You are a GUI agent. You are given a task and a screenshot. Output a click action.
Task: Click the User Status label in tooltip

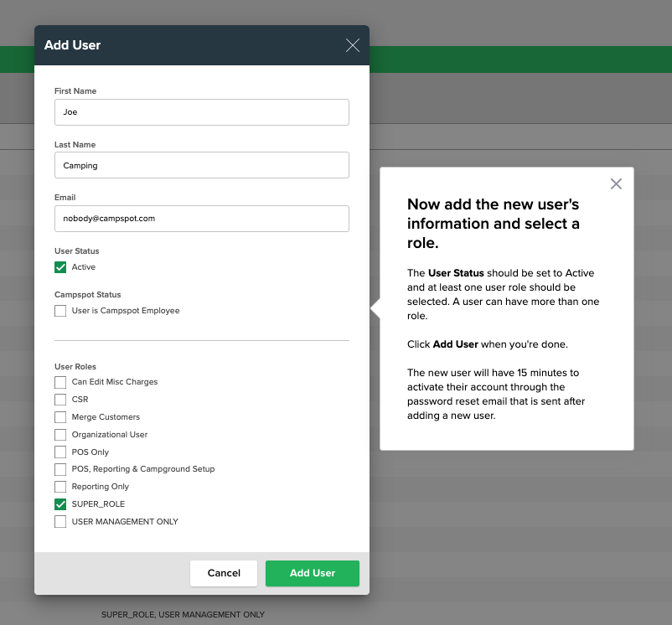[x=455, y=273]
